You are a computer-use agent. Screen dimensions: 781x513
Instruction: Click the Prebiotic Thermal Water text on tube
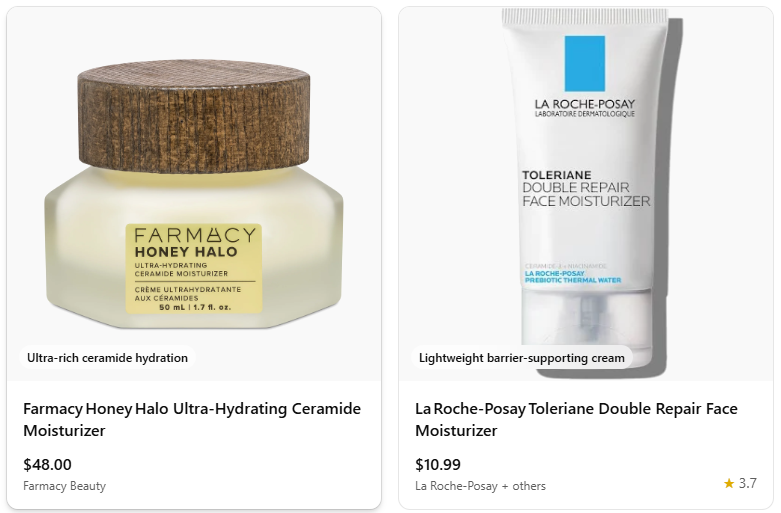pos(573,277)
